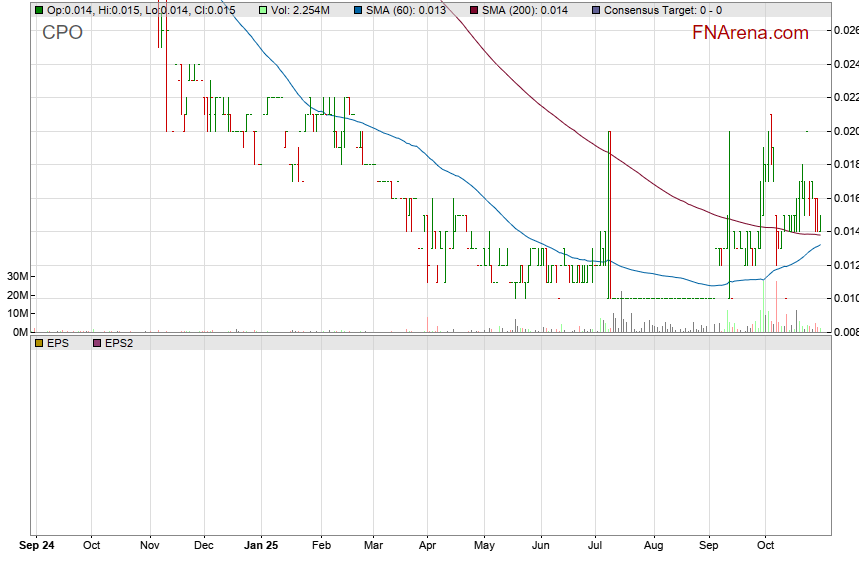Click the light green Vol legend swatch
The width and height of the screenshot is (859, 566).
click(x=263, y=10)
